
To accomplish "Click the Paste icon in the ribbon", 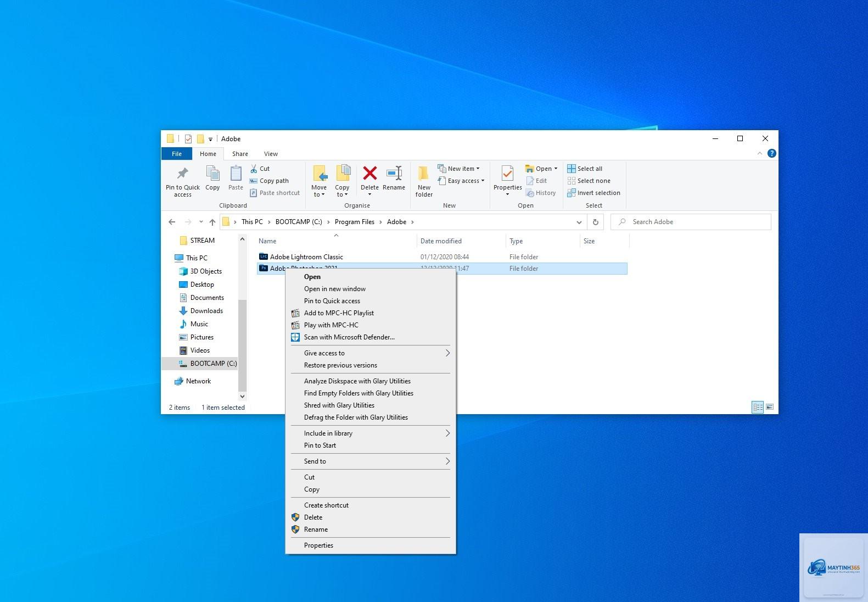I will coord(236,174).
